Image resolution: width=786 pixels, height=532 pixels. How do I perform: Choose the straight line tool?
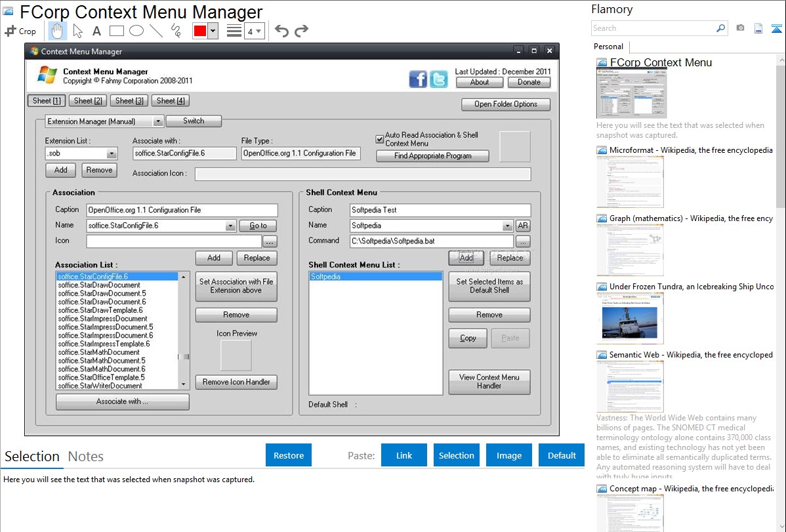(x=155, y=31)
